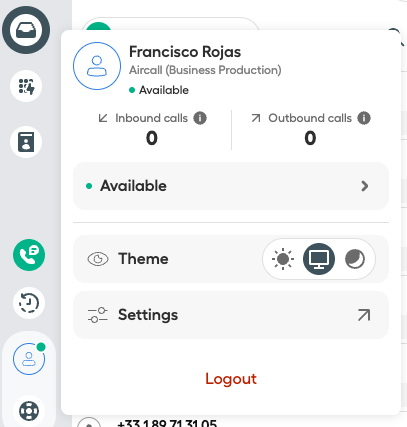Open the contacts address book icon

pos(26,142)
